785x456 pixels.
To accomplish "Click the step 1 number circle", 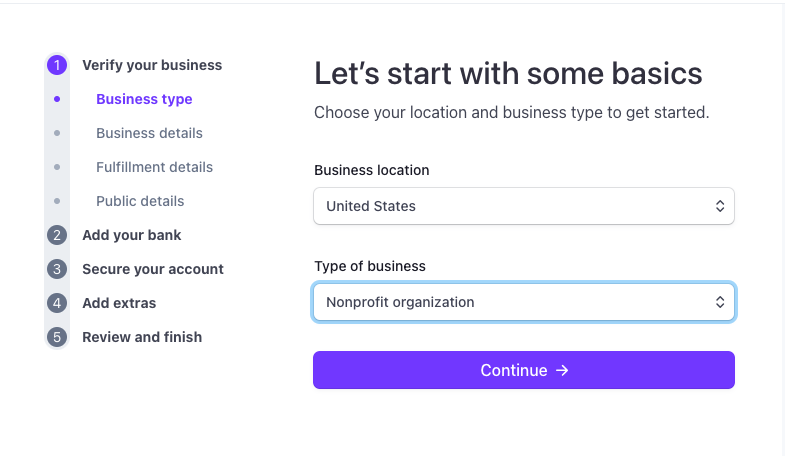I will point(57,65).
